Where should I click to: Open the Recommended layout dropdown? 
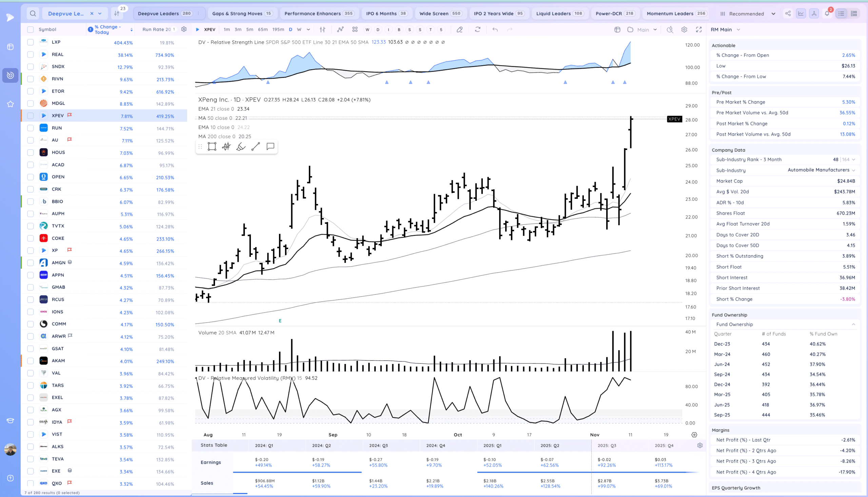773,14
